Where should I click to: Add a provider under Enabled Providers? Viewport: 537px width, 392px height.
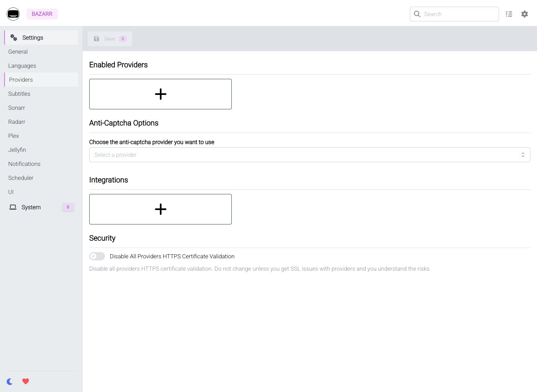click(x=160, y=94)
